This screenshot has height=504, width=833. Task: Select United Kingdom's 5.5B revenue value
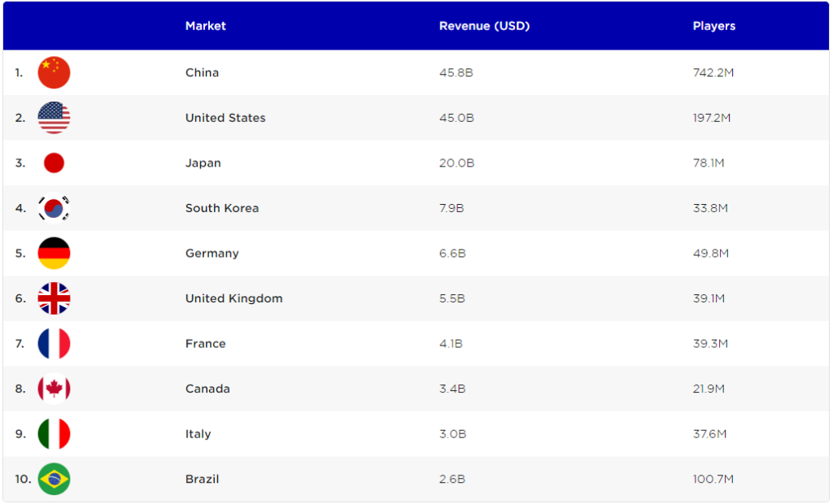pyautogui.click(x=452, y=298)
